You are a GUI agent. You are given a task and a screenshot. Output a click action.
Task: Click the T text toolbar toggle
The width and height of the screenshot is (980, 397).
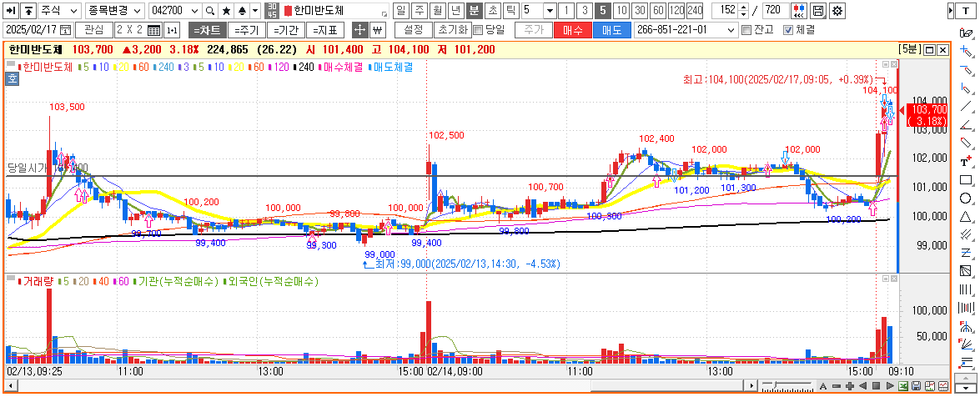[966, 11]
